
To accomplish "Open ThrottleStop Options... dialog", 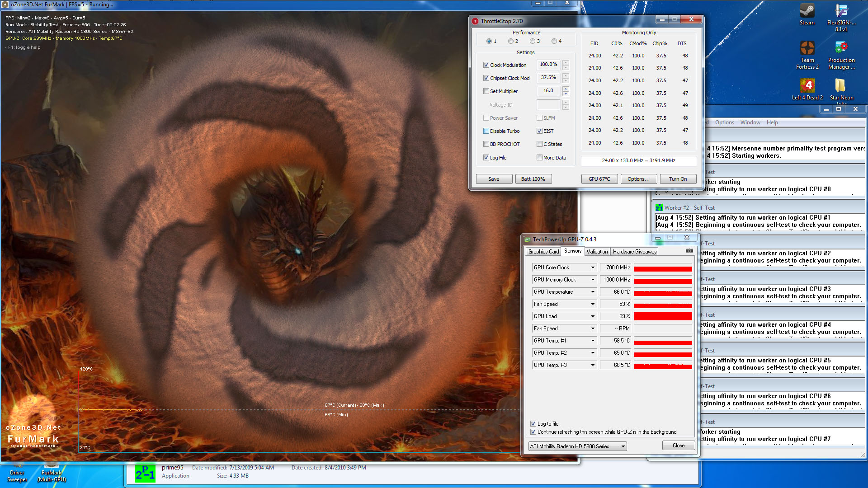I will pos(638,179).
